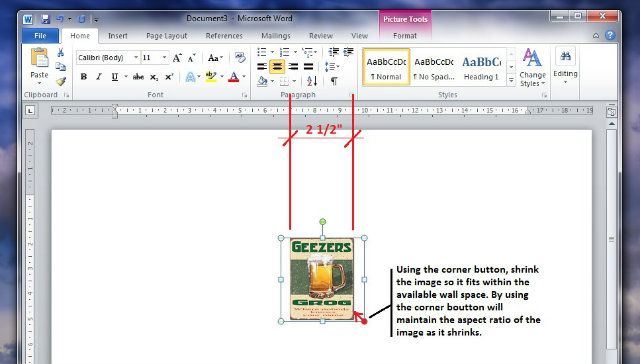Click the Cut scissors icon
This screenshot has height=364, width=640.
pos(61,52)
